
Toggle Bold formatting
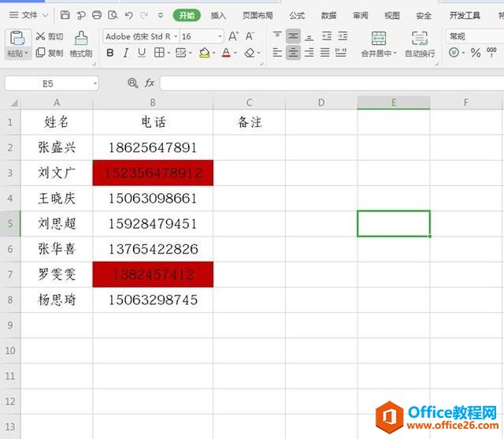[x=110, y=53]
